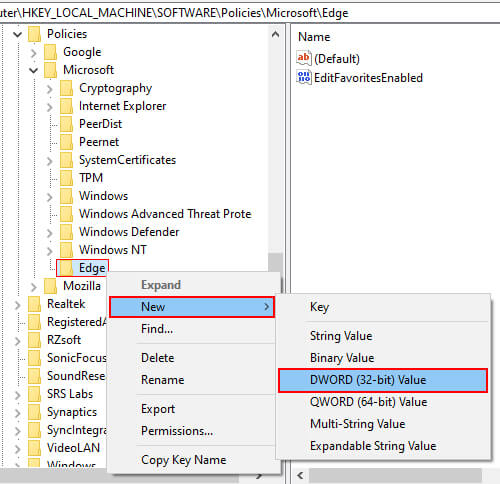Click the Mozilla folder icon

pos(51,286)
